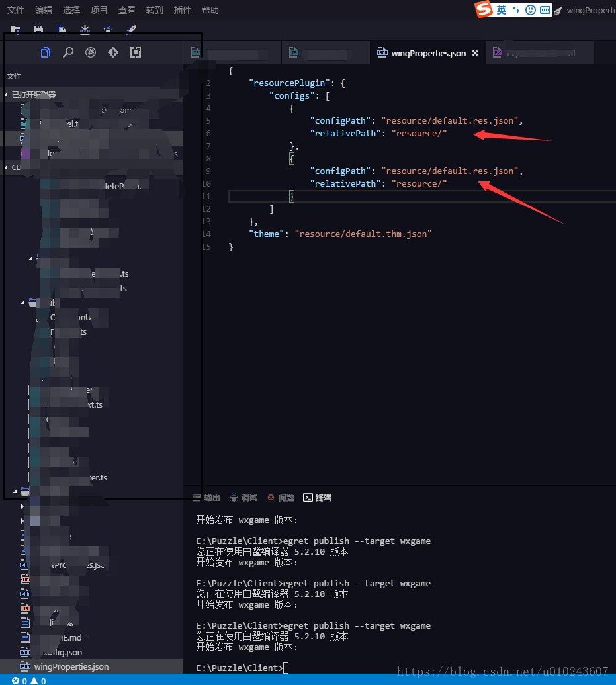Click the "configs" key in editor
616x685 pixels.
[x=292, y=96]
